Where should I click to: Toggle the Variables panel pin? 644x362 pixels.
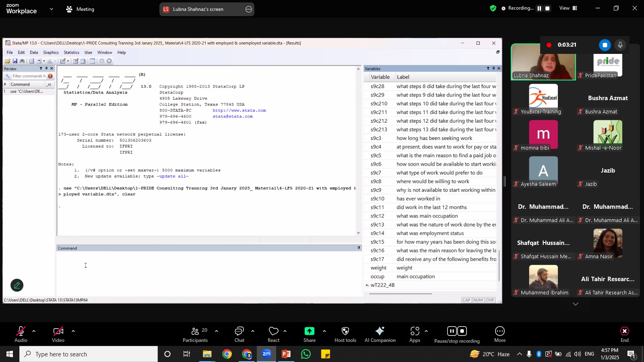(x=493, y=68)
